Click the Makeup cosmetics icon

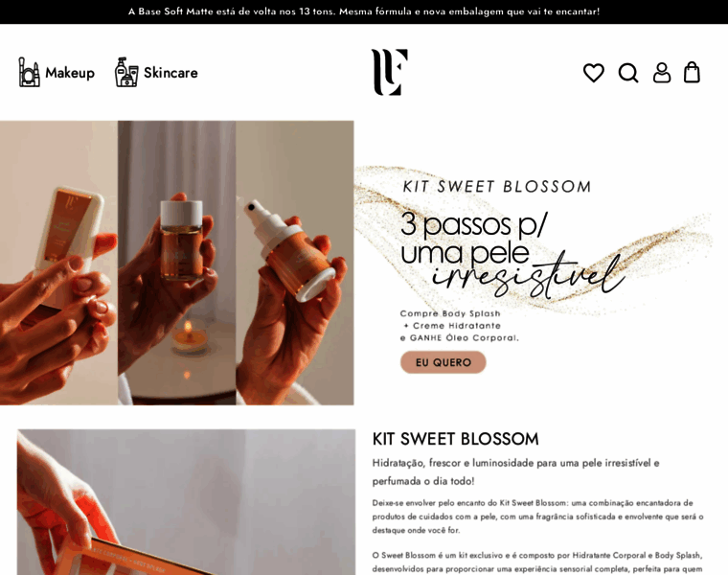pyautogui.click(x=29, y=72)
